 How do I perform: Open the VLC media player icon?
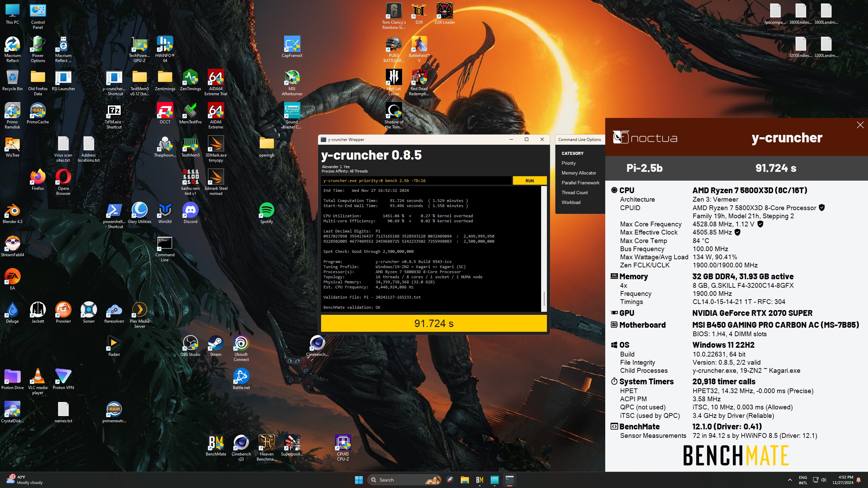point(38,381)
